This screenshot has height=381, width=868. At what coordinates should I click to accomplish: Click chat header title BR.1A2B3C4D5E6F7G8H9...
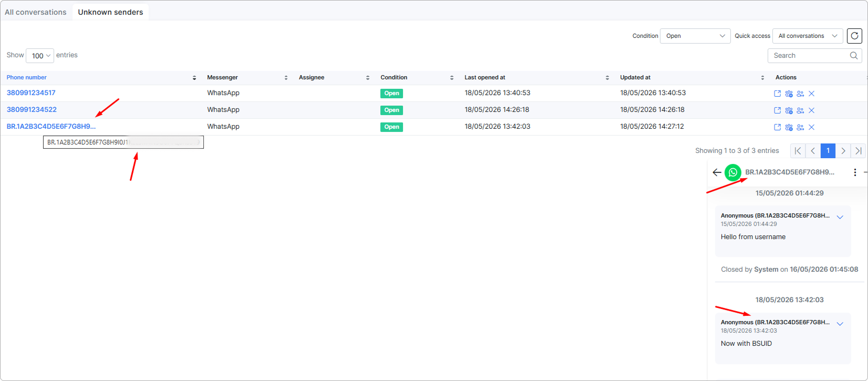point(790,172)
